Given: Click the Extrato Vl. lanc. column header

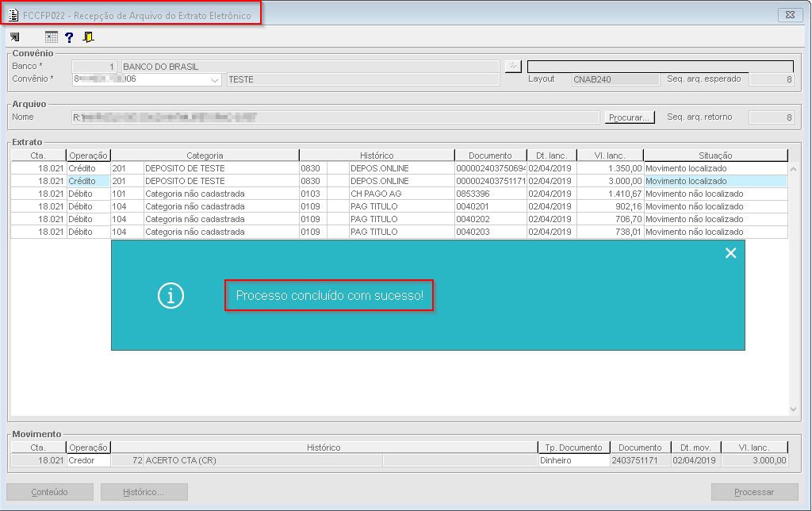Looking at the screenshot, I should [610, 156].
